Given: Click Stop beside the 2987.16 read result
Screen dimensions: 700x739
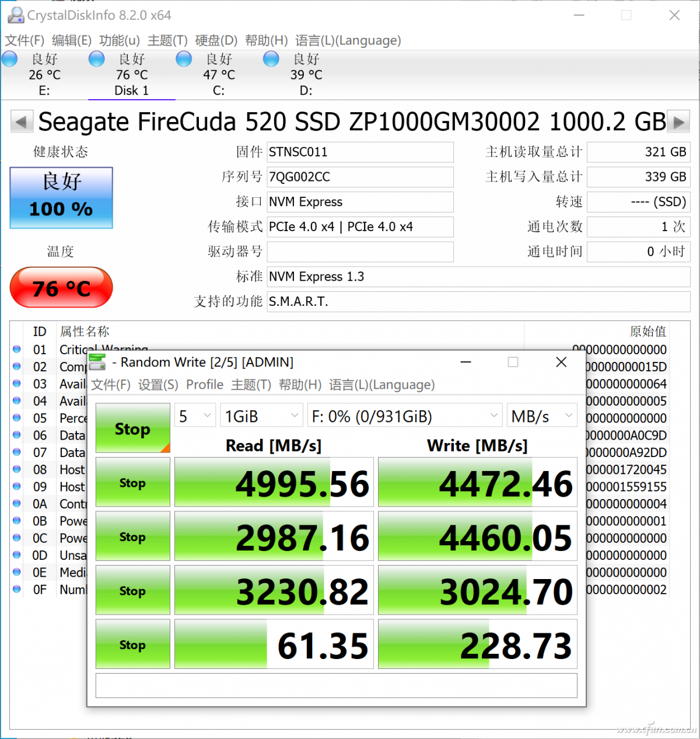Looking at the screenshot, I should (133, 536).
